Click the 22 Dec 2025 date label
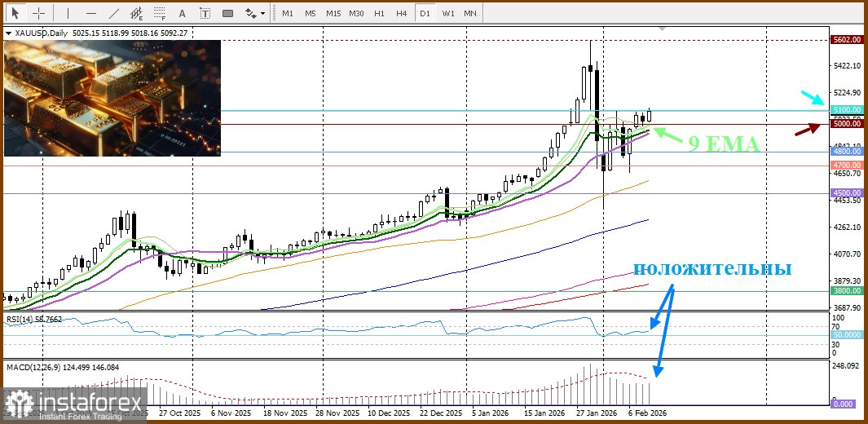868x424 pixels. click(441, 413)
